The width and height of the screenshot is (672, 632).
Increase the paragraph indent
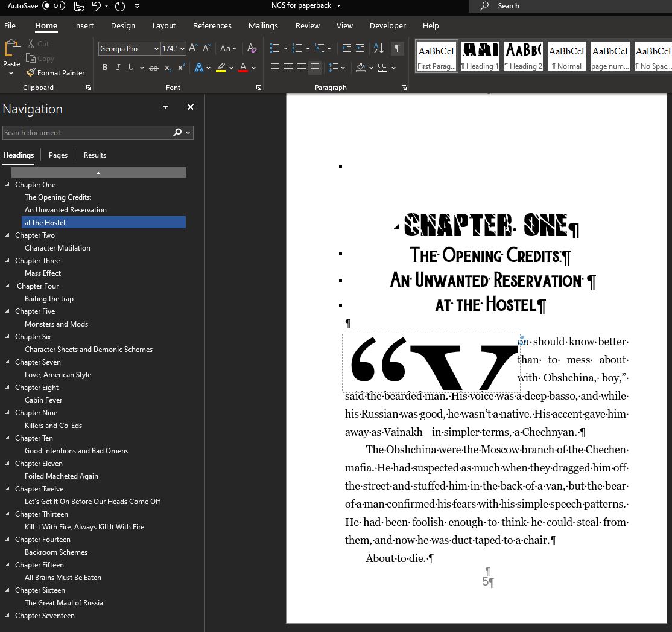click(360, 48)
